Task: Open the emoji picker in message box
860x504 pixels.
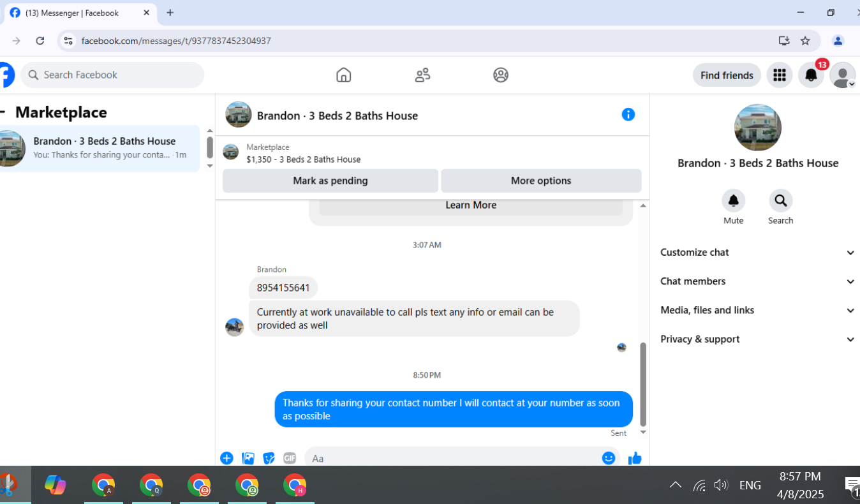Action: [609, 458]
